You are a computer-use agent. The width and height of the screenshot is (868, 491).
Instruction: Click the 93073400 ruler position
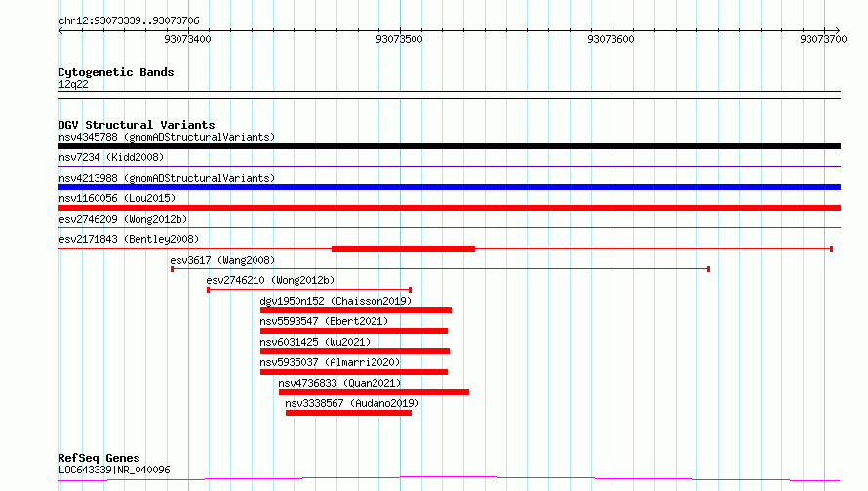pos(187,39)
